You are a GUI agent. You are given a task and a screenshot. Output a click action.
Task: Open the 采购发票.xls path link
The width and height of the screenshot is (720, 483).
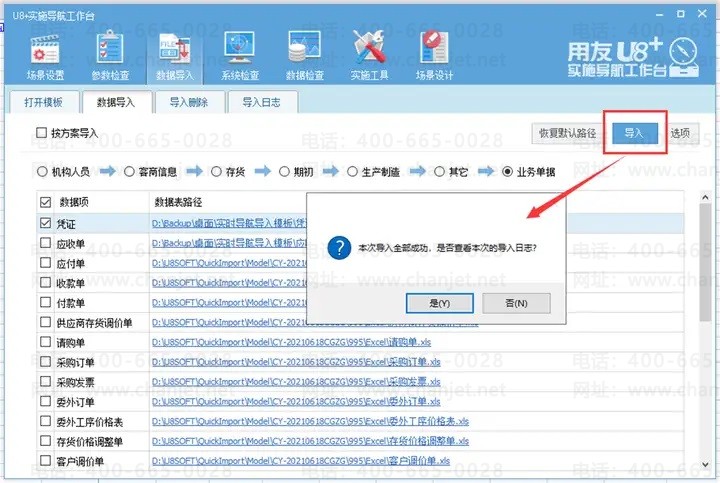[296, 382]
